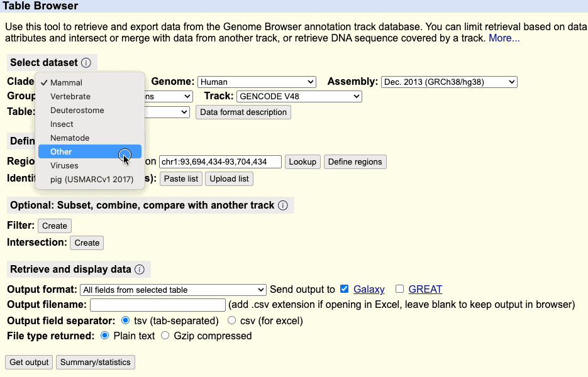This screenshot has width=588, height=377.
Task: Click info icon beside Select dataset
Action: coord(86,63)
